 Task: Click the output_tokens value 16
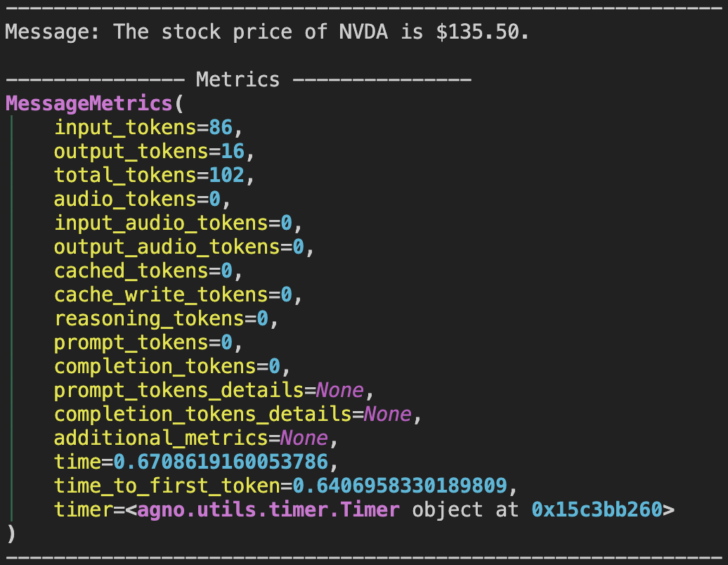pos(232,151)
